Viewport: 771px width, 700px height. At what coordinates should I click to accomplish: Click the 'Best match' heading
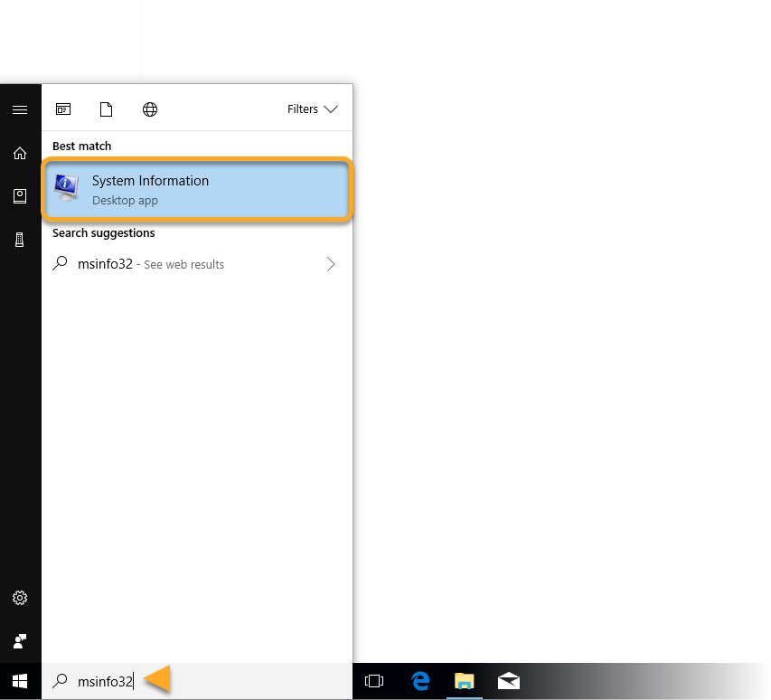click(x=82, y=147)
